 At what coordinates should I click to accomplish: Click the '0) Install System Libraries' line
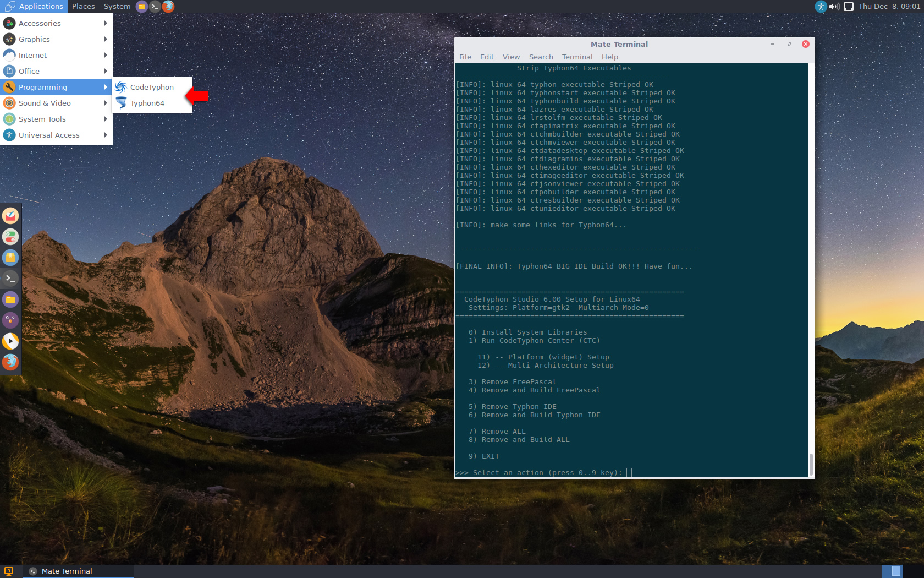coord(528,332)
